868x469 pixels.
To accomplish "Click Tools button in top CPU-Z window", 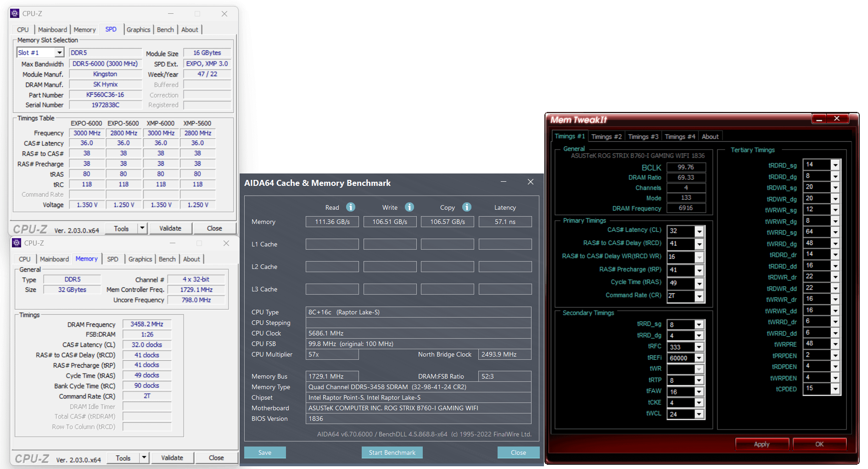I will [x=121, y=228].
